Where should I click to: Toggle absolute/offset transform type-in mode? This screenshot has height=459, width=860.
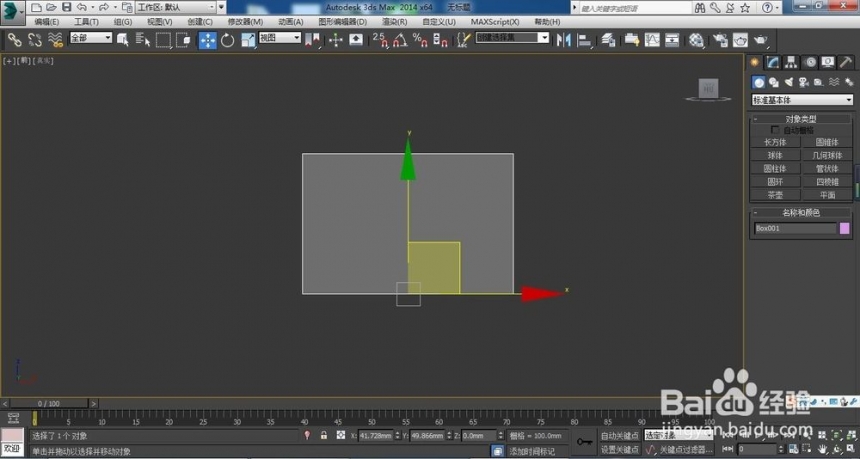point(341,435)
